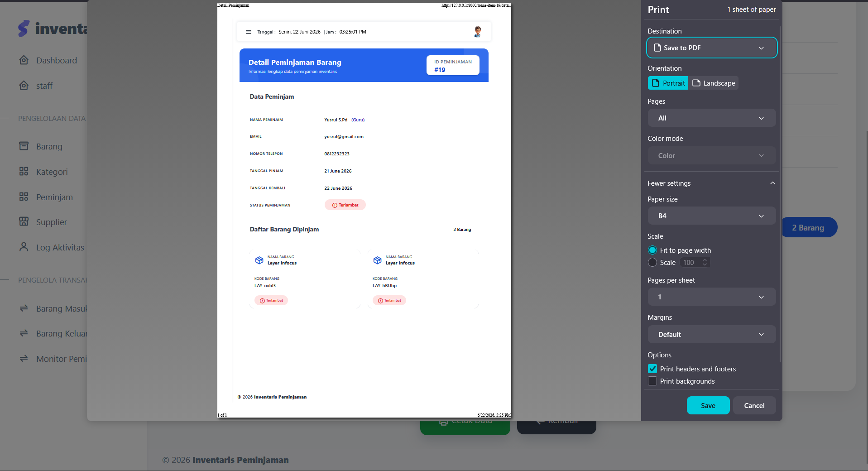The height and width of the screenshot is (471, 868).
Task: Click the Save button in print dialog
Action: (x=708, y=405)
